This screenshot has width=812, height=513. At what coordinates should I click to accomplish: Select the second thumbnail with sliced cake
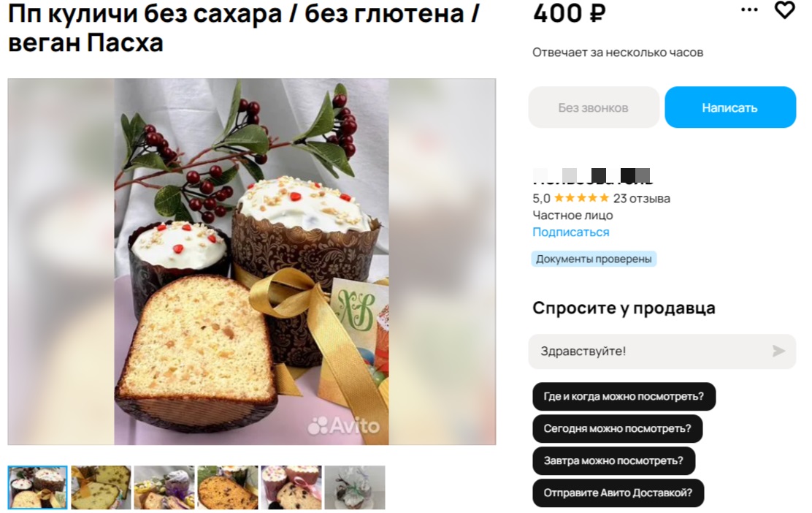click(x=101, y=487)
